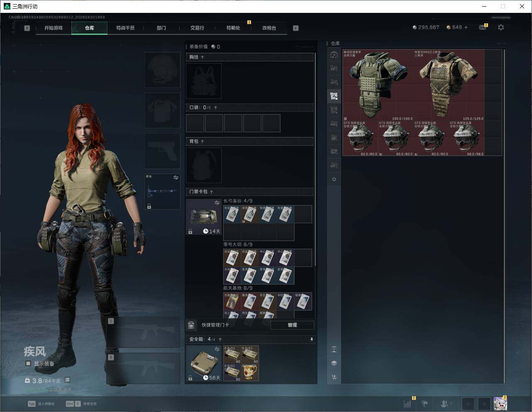532x412 pixels.
Task: Click the topmost stash sidebar category icon
Action: [x=334, y=55]
